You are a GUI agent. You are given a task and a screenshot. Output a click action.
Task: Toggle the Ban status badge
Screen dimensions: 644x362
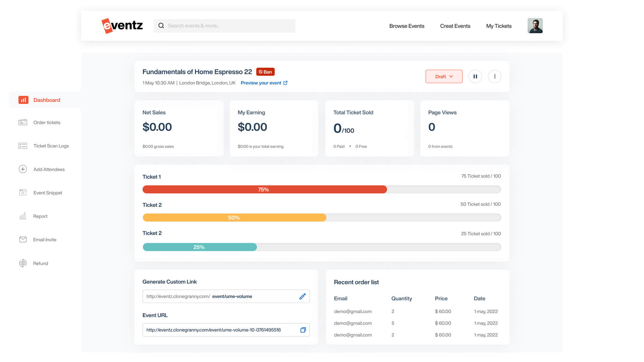(x=266, y=72)
